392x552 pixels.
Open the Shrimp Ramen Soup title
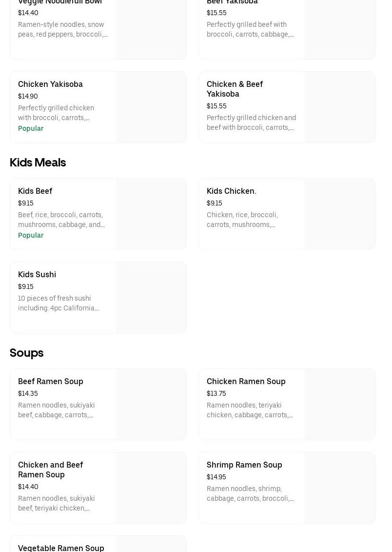(244, 465)
